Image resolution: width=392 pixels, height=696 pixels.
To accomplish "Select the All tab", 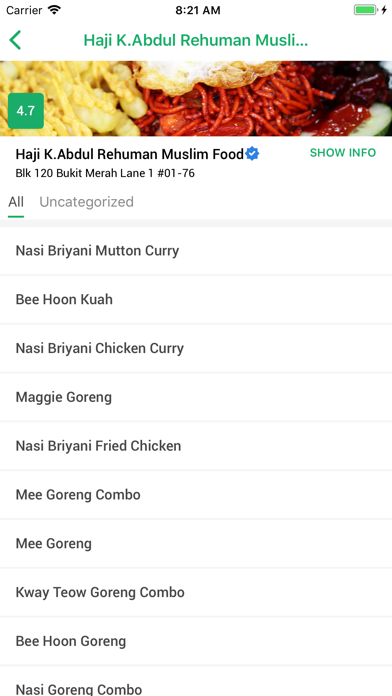I will click(16, 202).
